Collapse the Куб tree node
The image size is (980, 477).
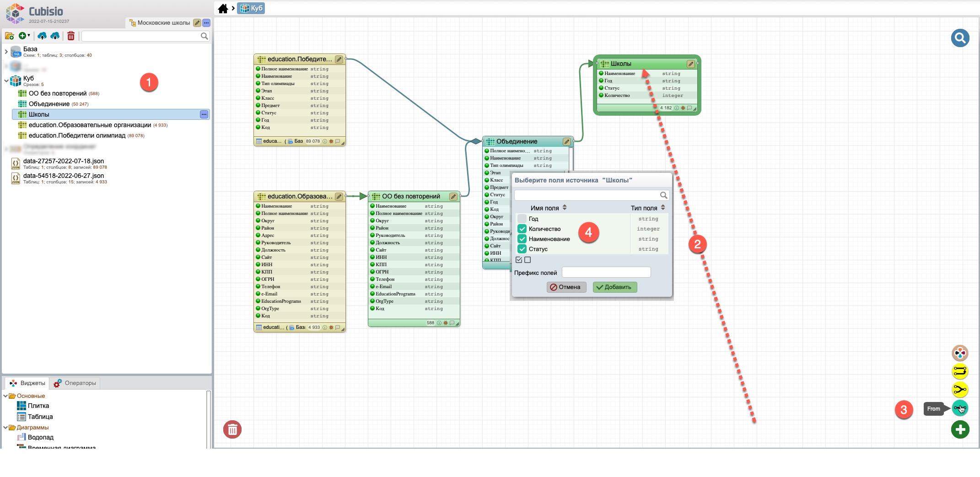[x=6, y=80]
